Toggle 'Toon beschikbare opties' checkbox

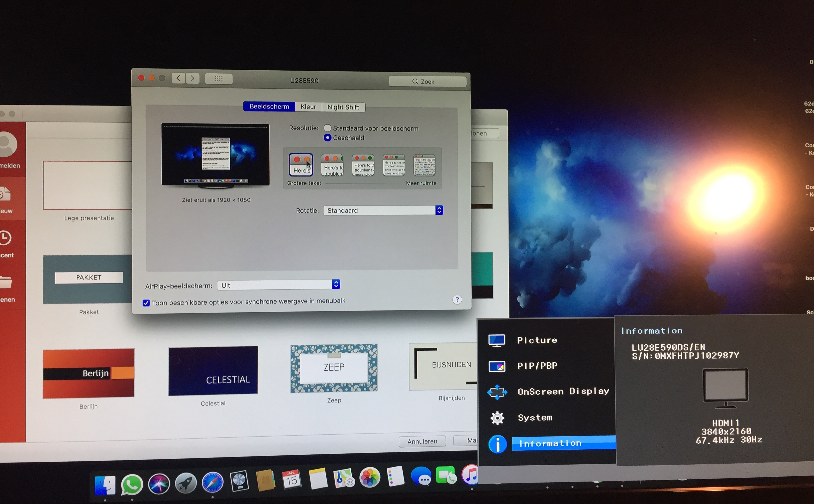click(x=146, y=303)
